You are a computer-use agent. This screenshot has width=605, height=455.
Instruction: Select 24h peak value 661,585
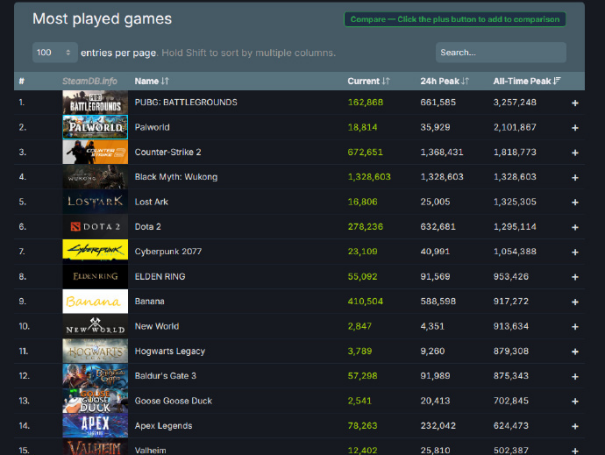tap(438, 102)
